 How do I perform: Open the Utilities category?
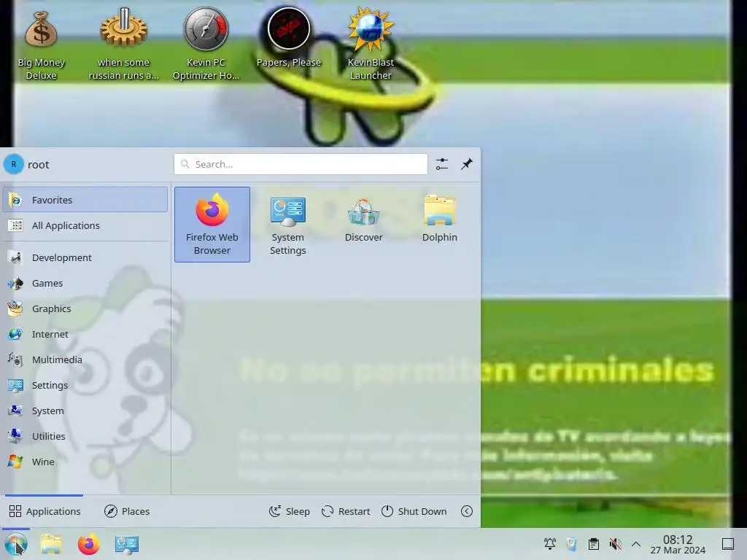pos(85,436)
